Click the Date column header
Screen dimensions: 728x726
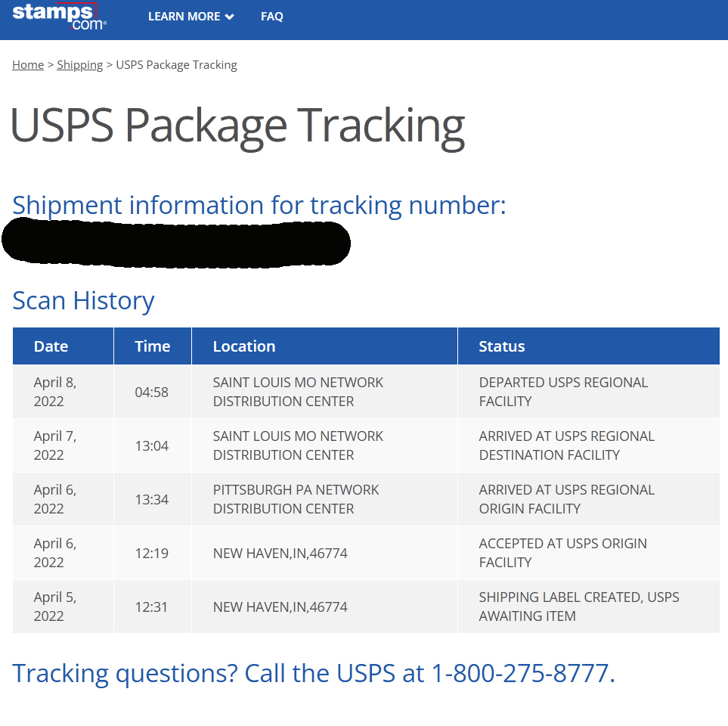51,346
